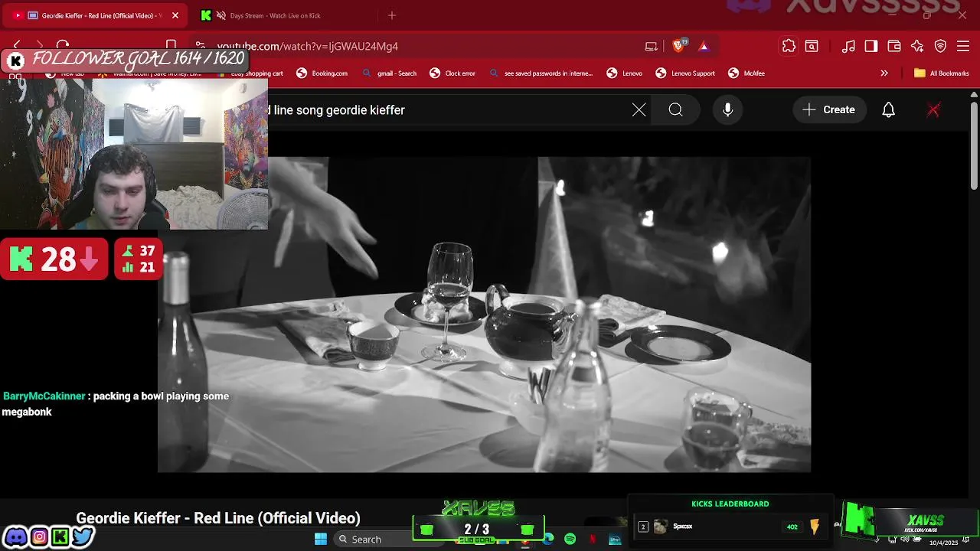Open the YouTube account avatar menu
The image size is (980, 551).
[933, 110]
